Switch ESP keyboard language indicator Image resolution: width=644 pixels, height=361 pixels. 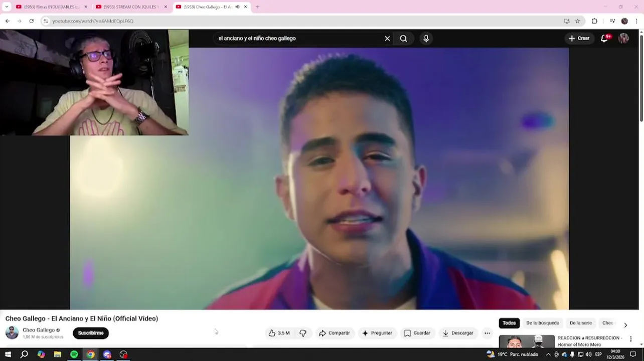click(x=598, y=354)
